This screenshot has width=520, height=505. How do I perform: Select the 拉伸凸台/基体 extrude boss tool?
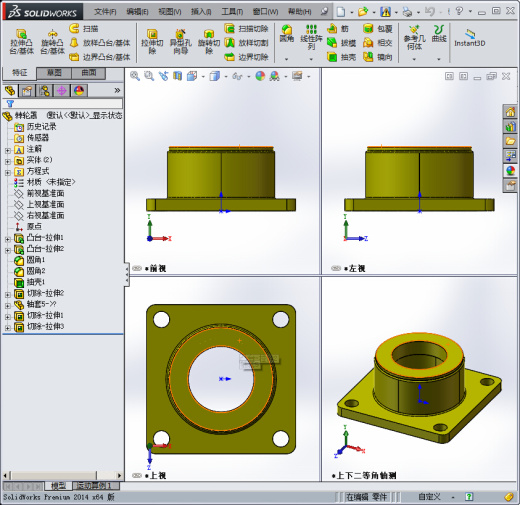tap(21, 42)
